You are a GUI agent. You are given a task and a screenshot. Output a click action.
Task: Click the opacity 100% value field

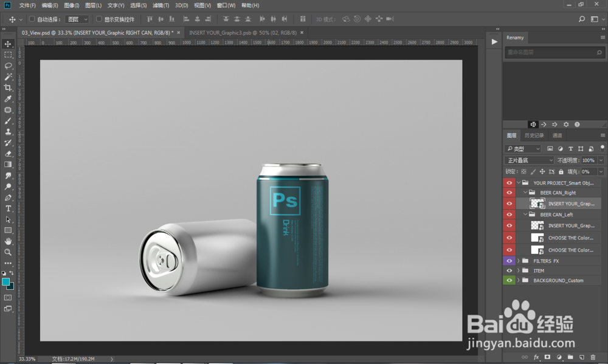pyautogui.click(x=588, y=160)
